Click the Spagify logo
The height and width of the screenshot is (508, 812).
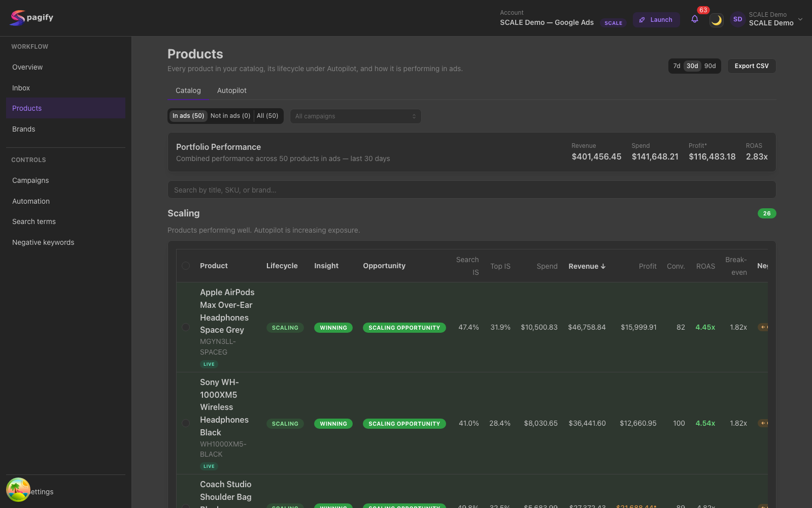(31, 18)
